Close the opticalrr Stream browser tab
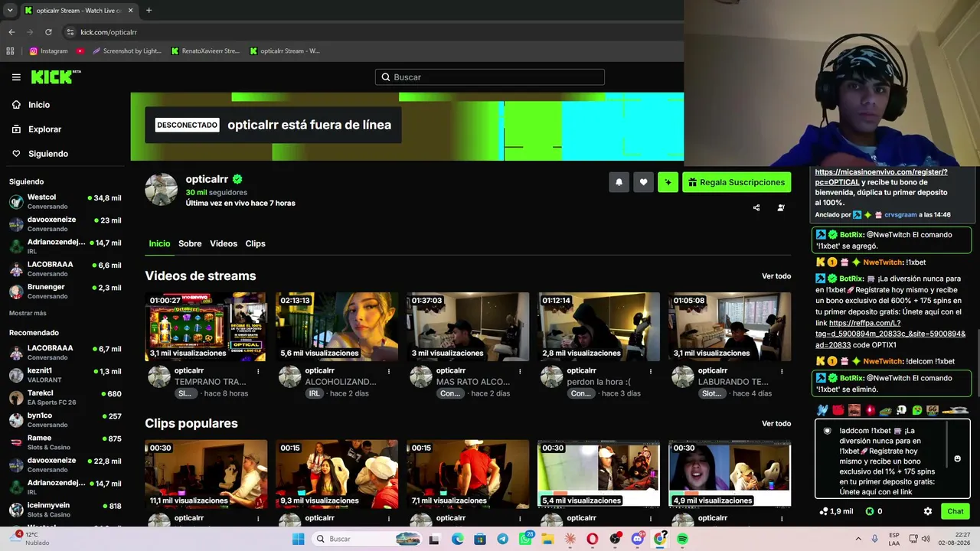Viewport: 980px width, 551px height. point(130,11)
